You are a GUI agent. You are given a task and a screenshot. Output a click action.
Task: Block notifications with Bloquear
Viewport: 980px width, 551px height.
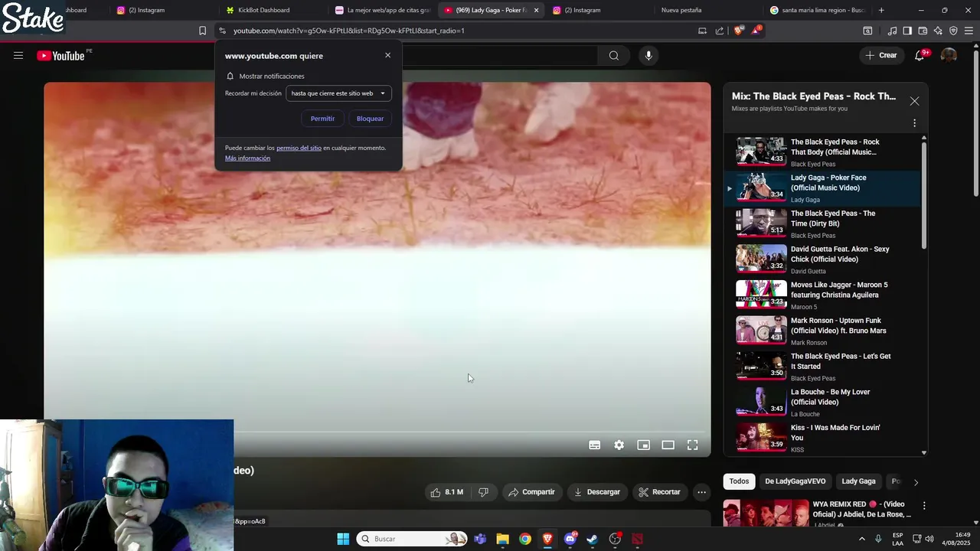(x=370, y=119)
